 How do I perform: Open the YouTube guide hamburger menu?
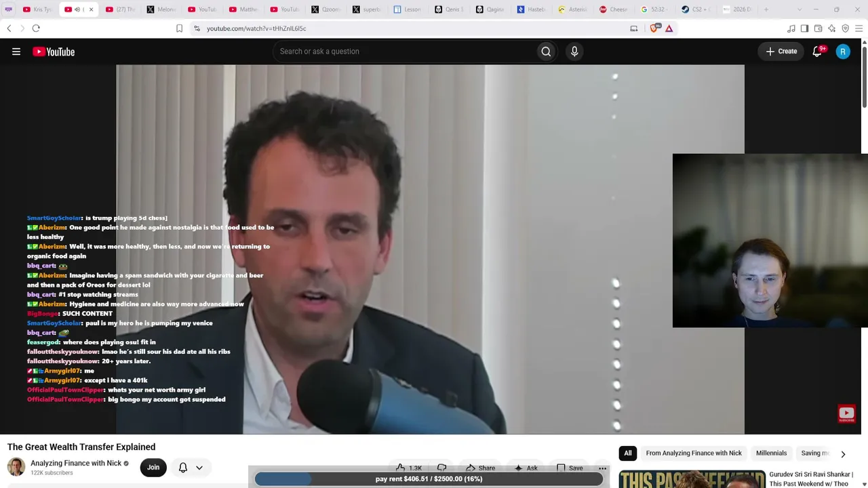16,52
